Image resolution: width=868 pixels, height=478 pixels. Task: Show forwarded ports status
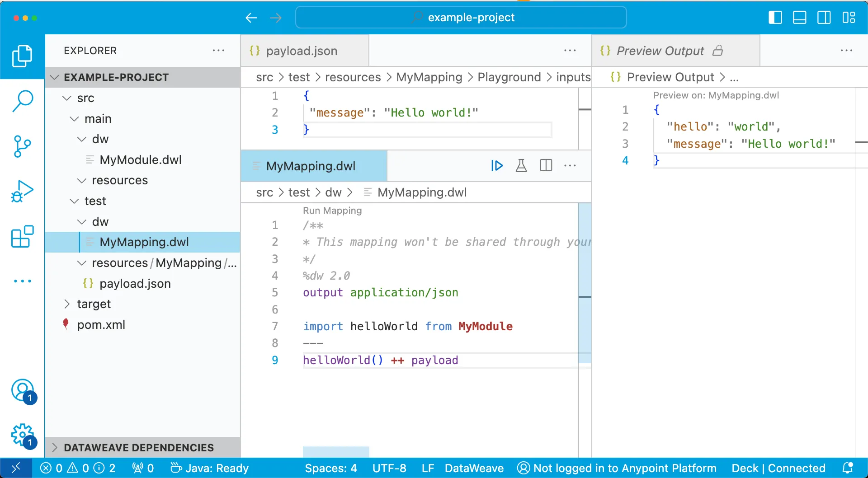tap(143, 468)
